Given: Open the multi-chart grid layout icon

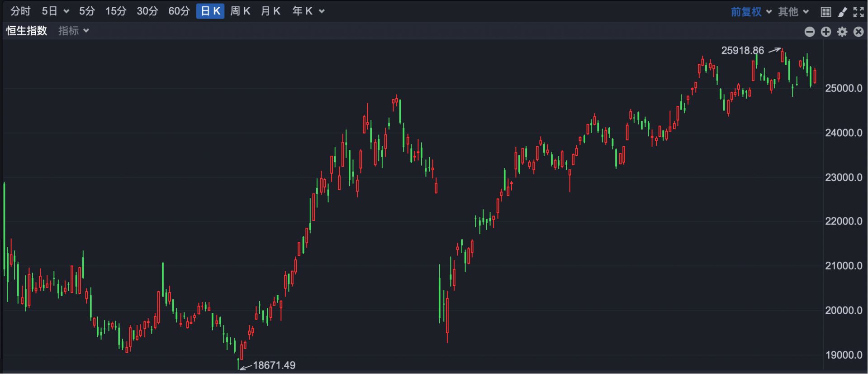Looking at the screenshot, I should [x=825, y=12].
